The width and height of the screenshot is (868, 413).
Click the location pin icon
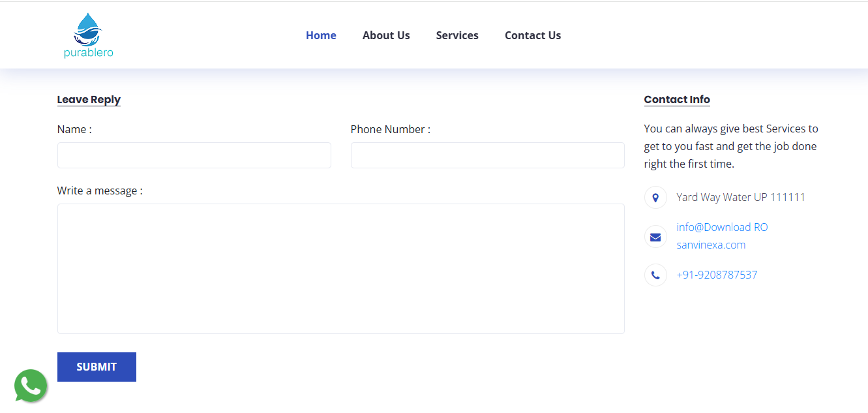655,198
